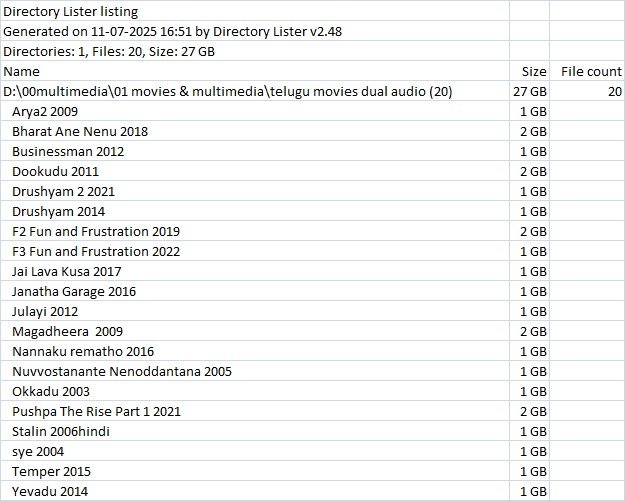Image resolution: width=625 pixels, height=501 pixels.
Task: Select the "Name" column header cell
Action: [x=22, y=72]
